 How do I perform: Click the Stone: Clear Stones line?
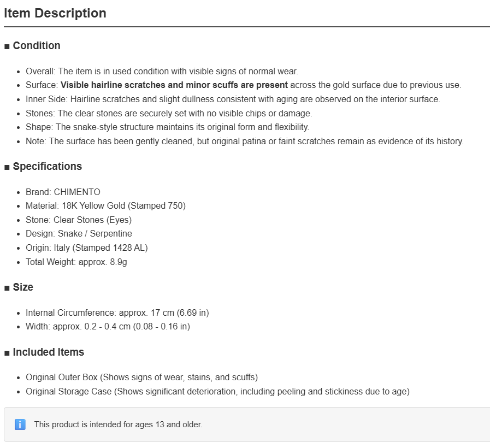[x=79, y=220]
